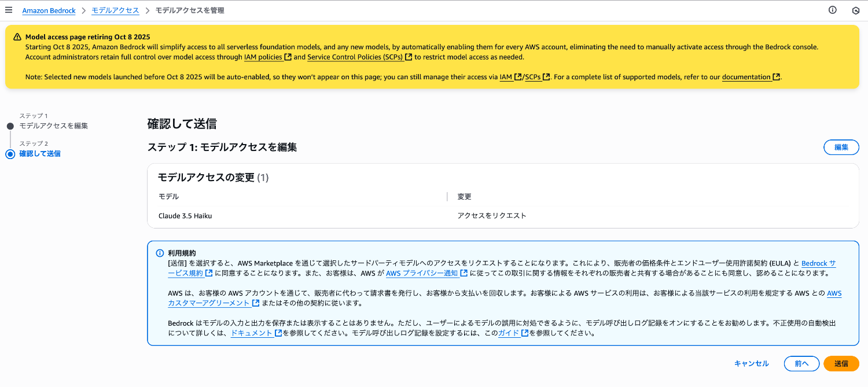Image resolution: width=868 pixels, height=387 pixels.
Task: Open the モデルアクセス breadcrumb link
Action: click(115, 10)
